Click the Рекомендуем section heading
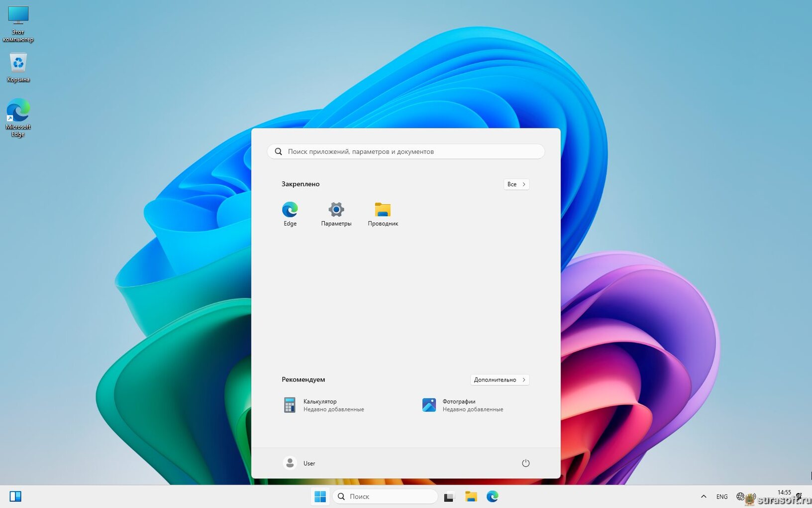 click(303, 380)
